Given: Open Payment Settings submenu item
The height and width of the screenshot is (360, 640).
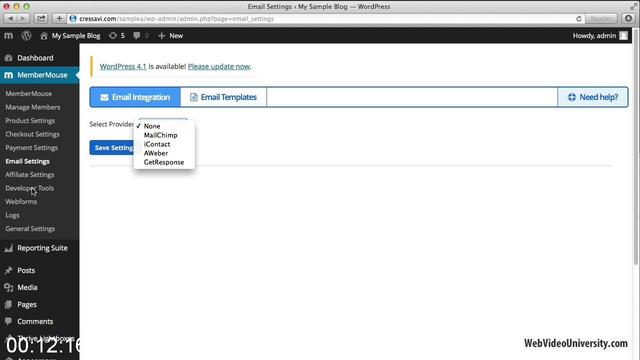Looking at the screenshot, I should pyautogui.click(x=31, y=147).
